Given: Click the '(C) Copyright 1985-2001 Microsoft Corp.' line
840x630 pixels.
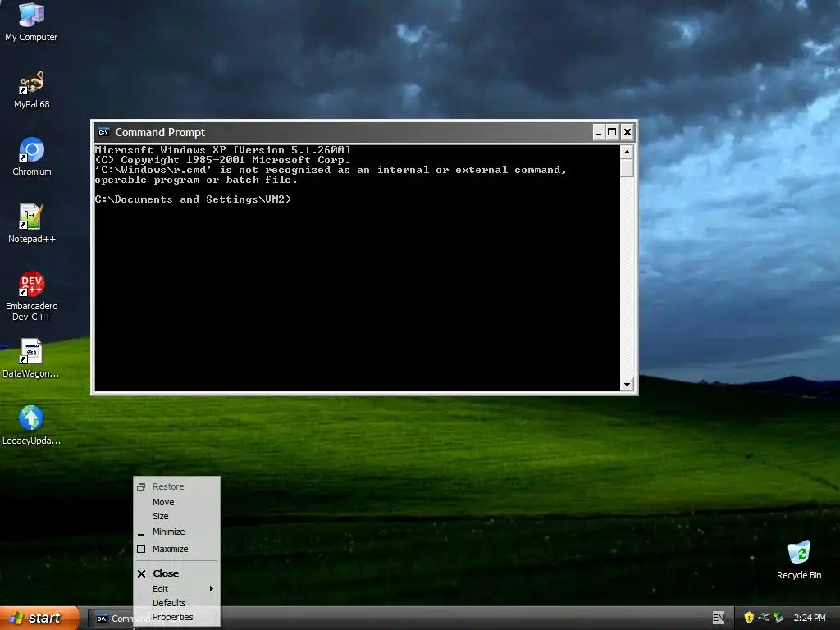Looking at the screenshot, I should pyautogui.click(x=223, y=160).
